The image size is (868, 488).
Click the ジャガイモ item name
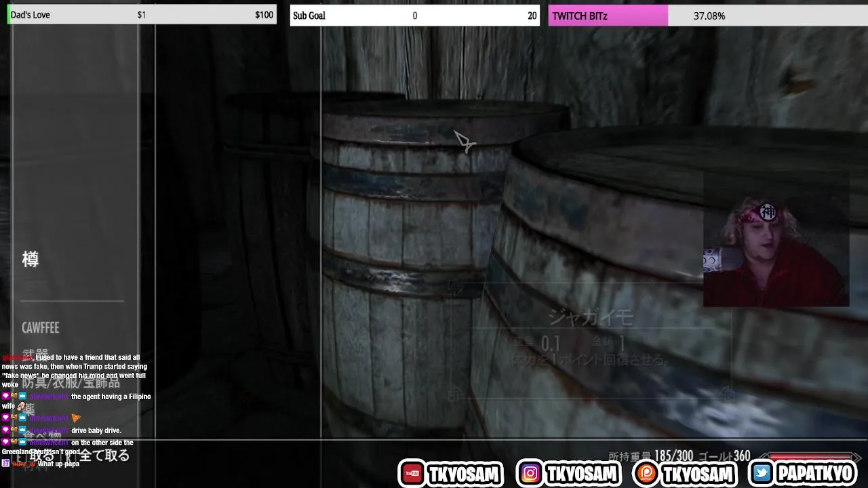(x=591, y=317)
